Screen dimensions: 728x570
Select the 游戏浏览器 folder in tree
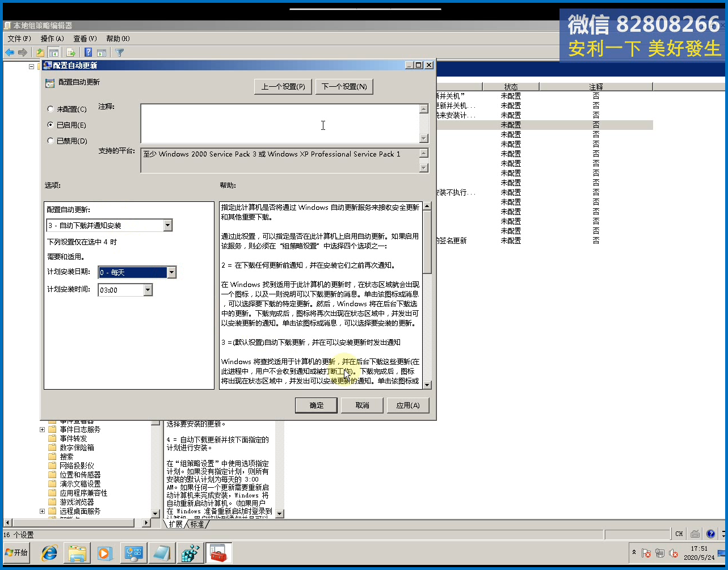[77, 502]
